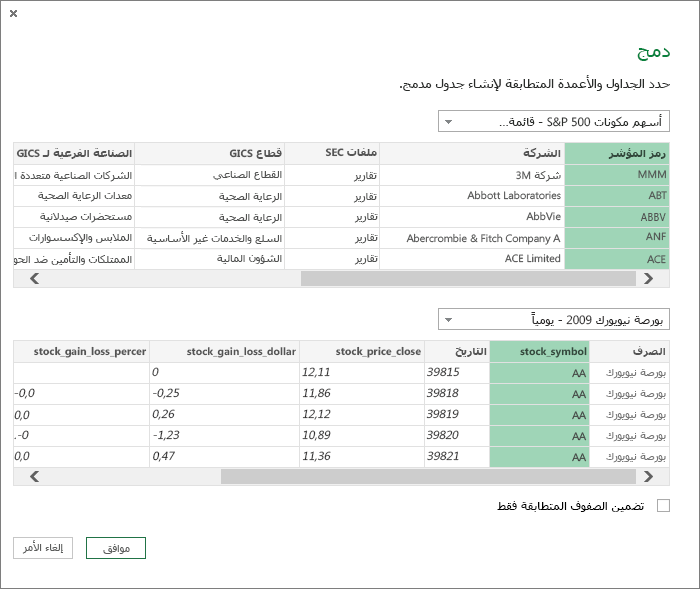Image resolution: width=700 pixels, height=589 pixels.
Task: Click the شركة 3M company cell
Action: point(472,175)
